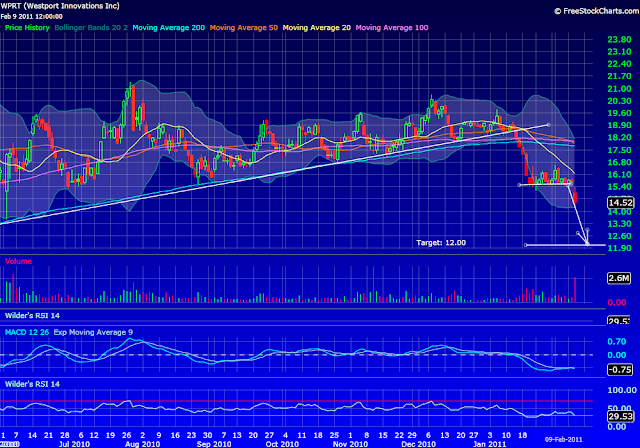Click the -0.75 MACD value tag
Image resolution: width=640 pixels, height=448 pixels.
620,370
